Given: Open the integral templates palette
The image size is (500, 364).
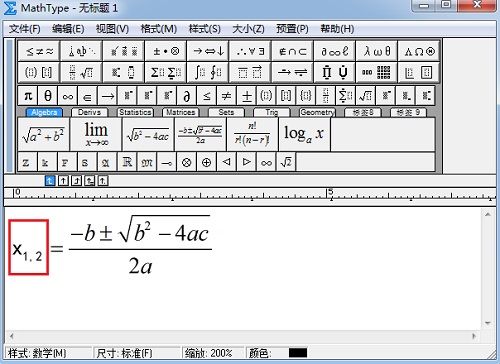Looking at the screenshot, I should pyautogui.click(x=208, y=72).
